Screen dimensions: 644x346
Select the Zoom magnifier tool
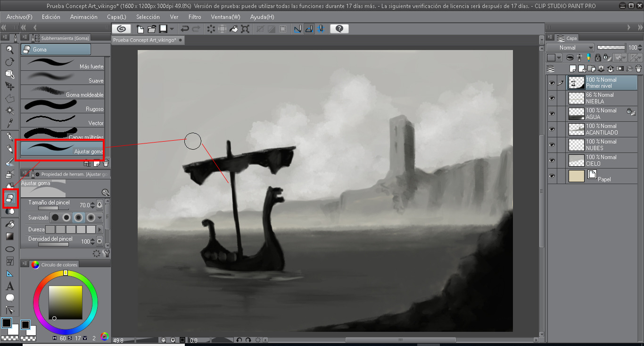[x=9, y=50]
